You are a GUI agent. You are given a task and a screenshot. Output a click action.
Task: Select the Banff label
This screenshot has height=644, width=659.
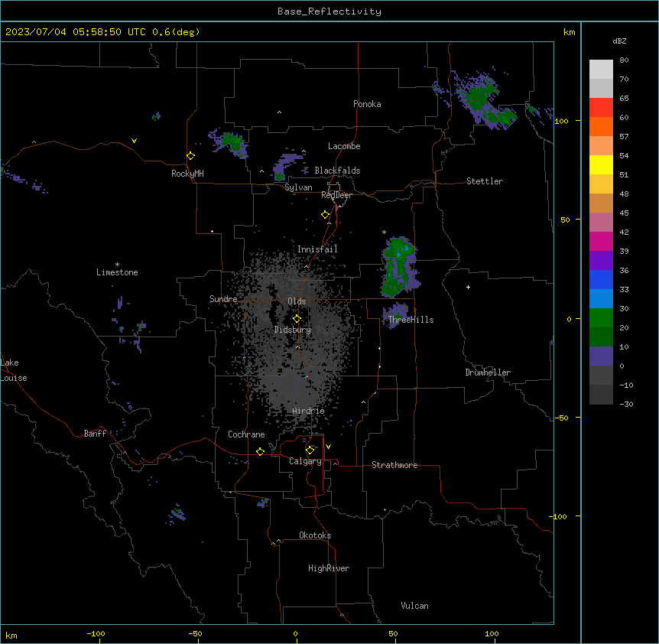[95, 434]
